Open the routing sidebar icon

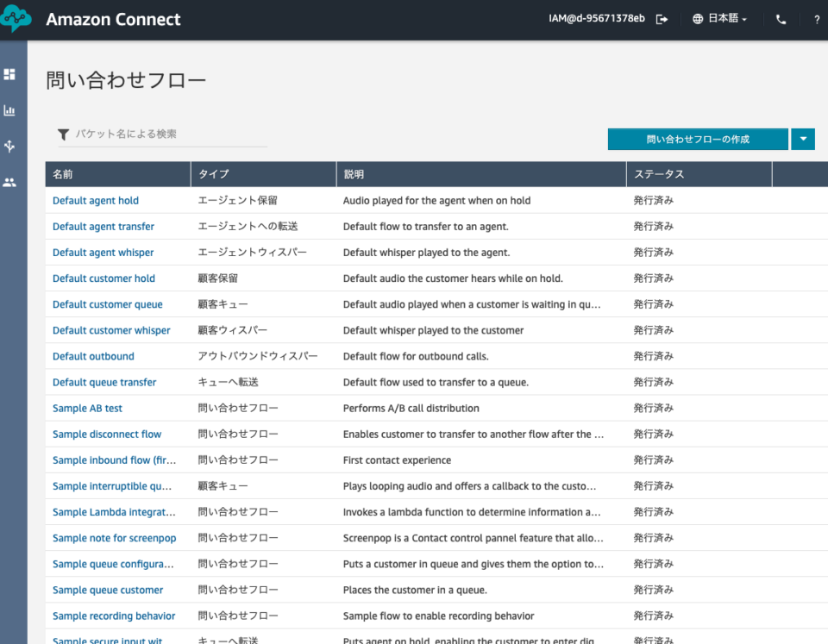click(x=9, y=147)
